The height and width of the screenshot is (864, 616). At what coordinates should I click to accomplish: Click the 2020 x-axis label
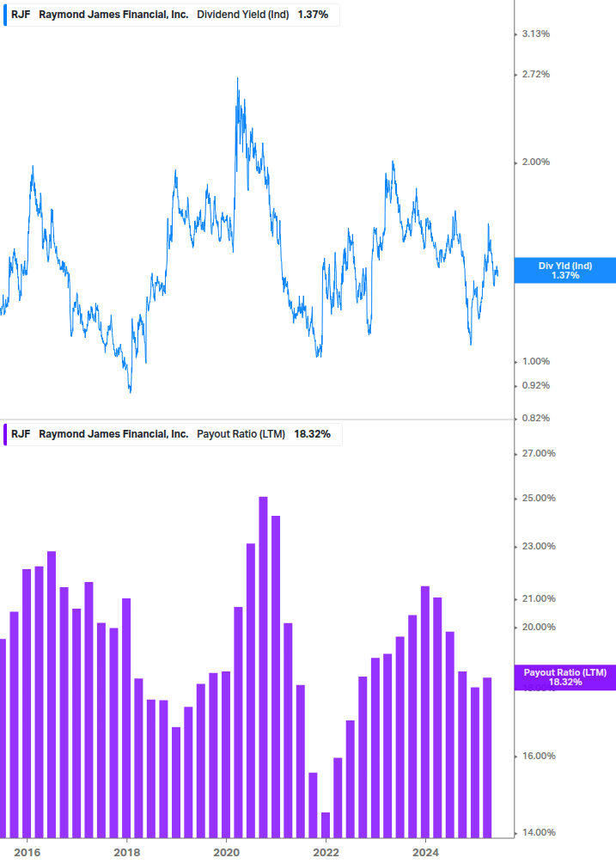[x=226, y=853]
